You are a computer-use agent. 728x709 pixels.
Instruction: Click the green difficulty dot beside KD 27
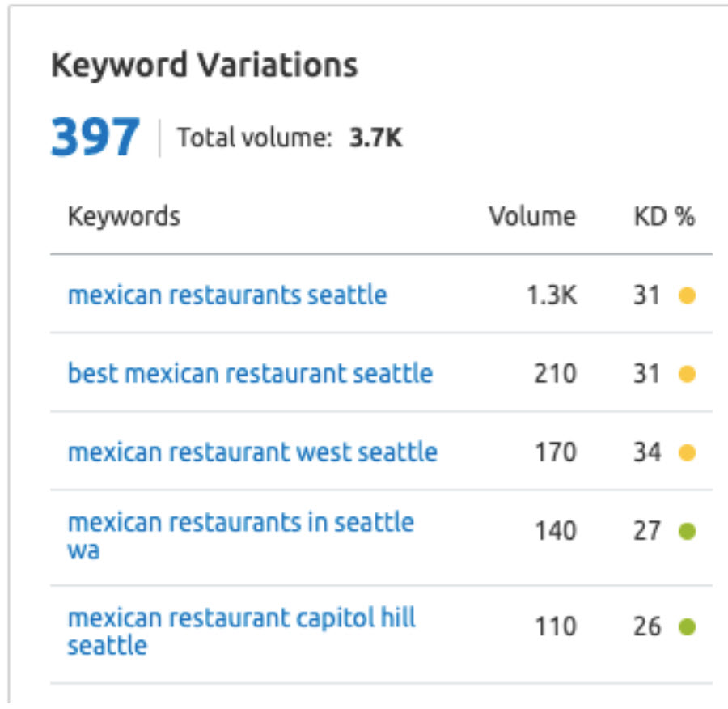pyautogui.click(x=687, y=531)
